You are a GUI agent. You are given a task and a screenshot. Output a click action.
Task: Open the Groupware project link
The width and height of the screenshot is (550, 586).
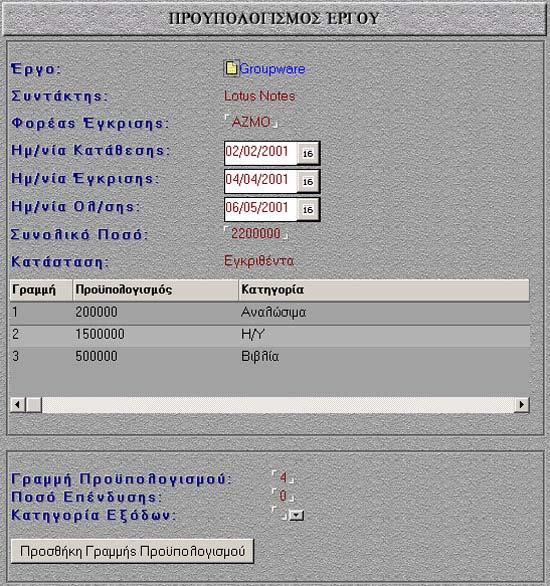coord(272,69)
